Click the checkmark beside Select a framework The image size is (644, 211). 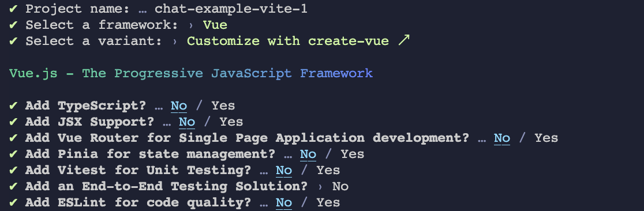[13, 25]
